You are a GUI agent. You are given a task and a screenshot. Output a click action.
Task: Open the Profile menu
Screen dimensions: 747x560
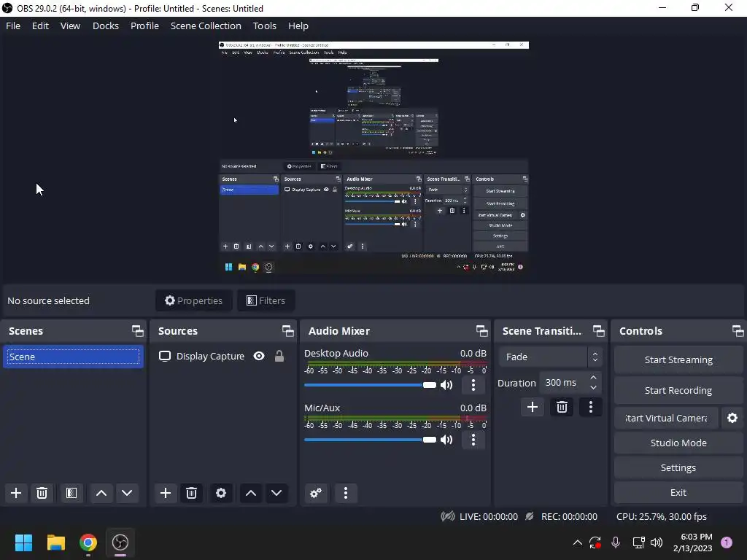click(144, 26)
